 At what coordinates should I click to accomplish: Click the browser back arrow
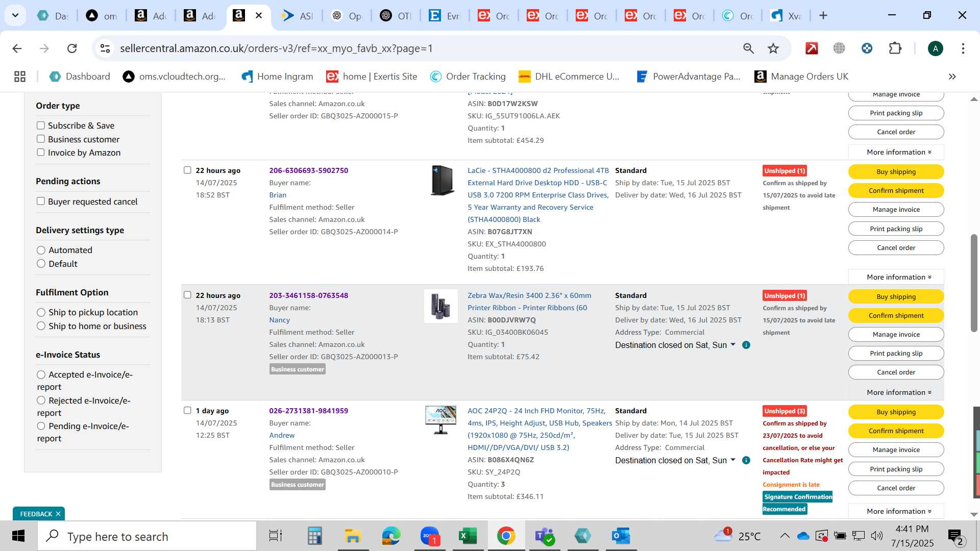pyautogui.click(x=17, y=48)
